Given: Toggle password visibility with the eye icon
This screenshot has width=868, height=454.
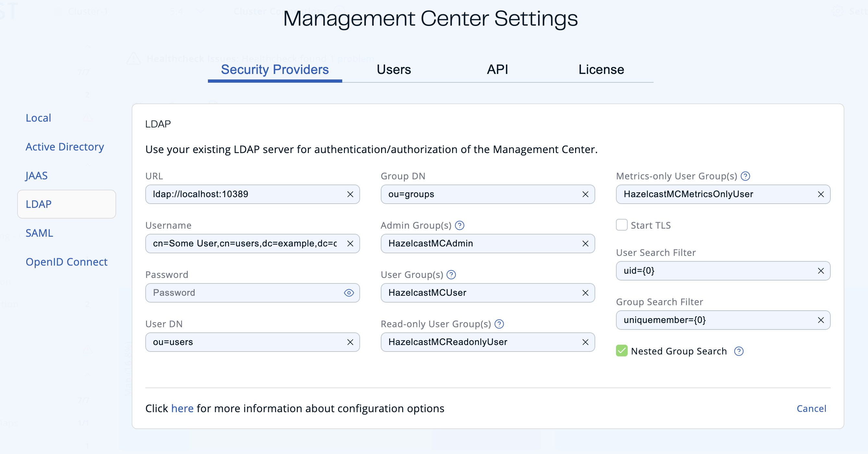Looking at the screenshot, I should point(349,293).
